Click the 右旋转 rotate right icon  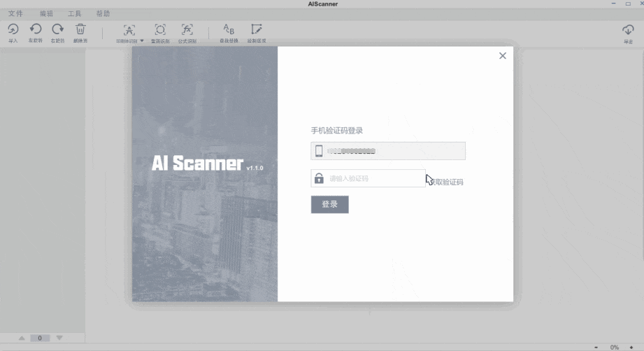(x=57, y=29)
